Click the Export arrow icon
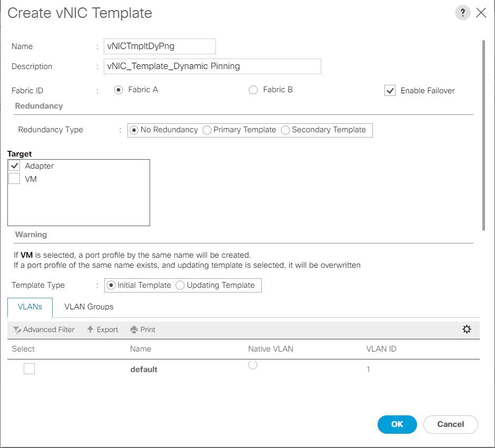The height and width of the screenshot is (448, 495). (91, 329)
